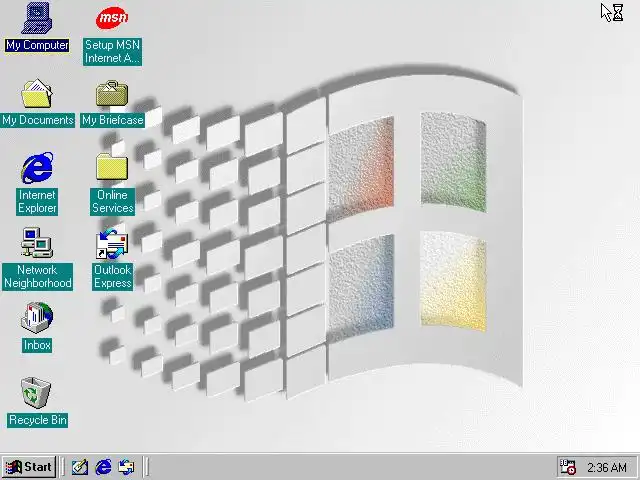640x480 pixels.
Task: Select the Online Services folder icon
Action: pyautogui.click(x=112, y=167)
